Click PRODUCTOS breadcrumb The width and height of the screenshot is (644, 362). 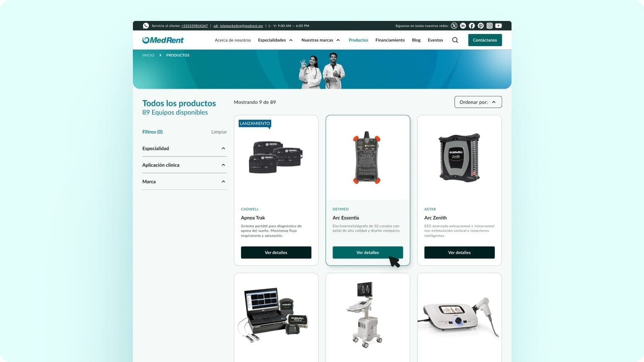(178, 55)
